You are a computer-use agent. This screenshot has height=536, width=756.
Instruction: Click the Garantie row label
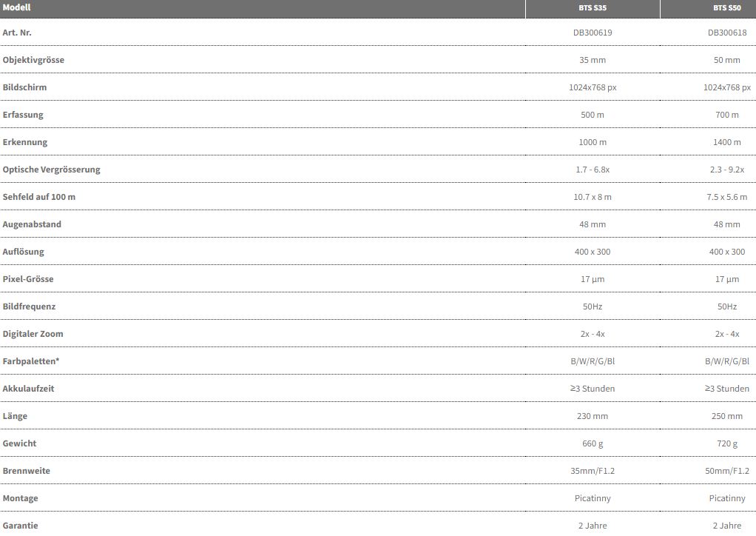[x=20, y=526]
